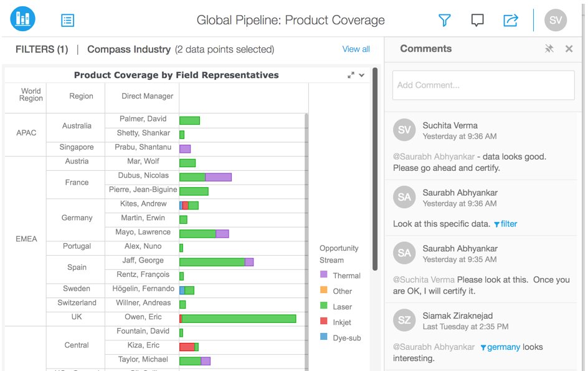Click the manager name Willner, Andreas
Image resolution: width=588 pixels, height=371 pixels.
(143, 303)
